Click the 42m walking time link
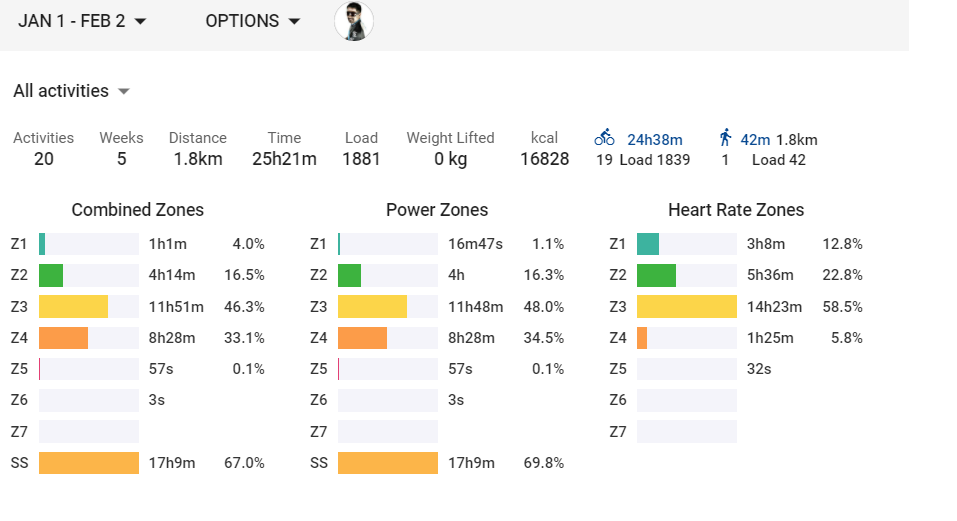The width and height of the screenshot is (957, 521). pos(755,140)
